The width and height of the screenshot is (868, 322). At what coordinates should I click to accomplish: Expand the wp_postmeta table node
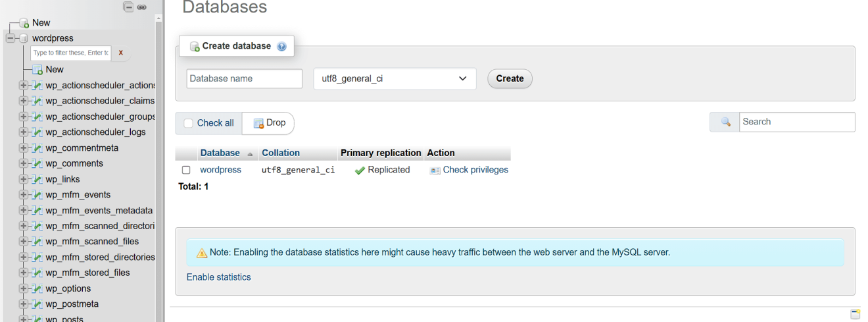(x=23, y=304)
